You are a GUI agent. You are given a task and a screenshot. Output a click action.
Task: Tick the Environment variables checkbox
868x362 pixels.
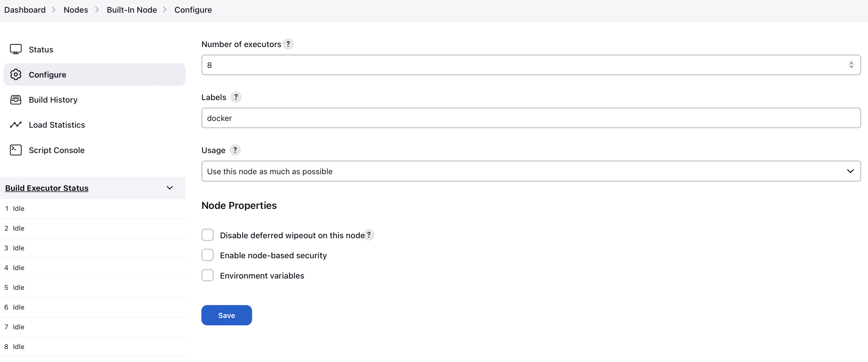pyautogui.click(x=208, y=275)
